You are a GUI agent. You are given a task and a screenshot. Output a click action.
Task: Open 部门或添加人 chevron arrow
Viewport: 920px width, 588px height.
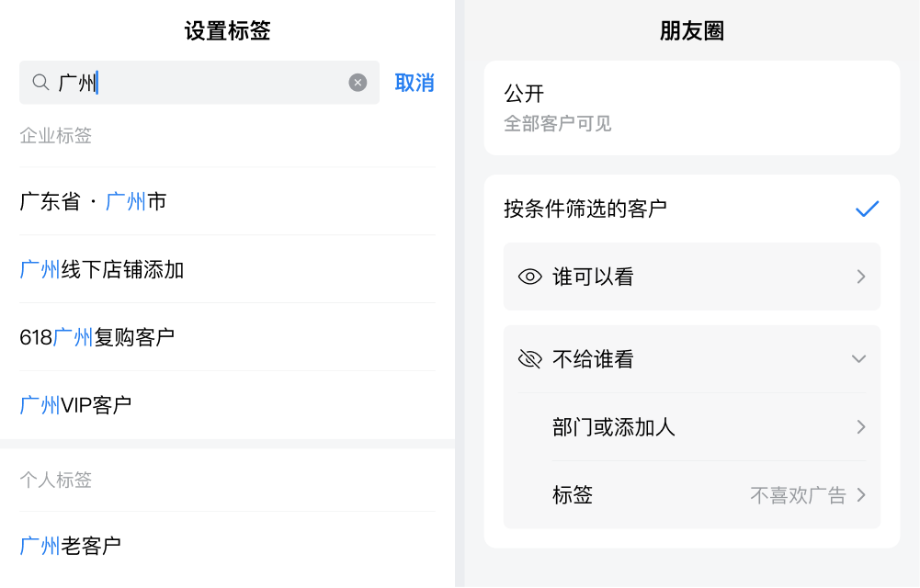861,427
